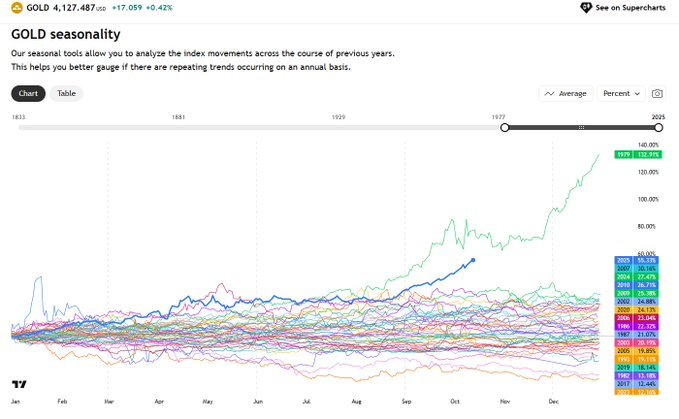Select the Chart tab
Image resolution: width=679 pixels, height=419 pixels.
(x=28, y=93)
